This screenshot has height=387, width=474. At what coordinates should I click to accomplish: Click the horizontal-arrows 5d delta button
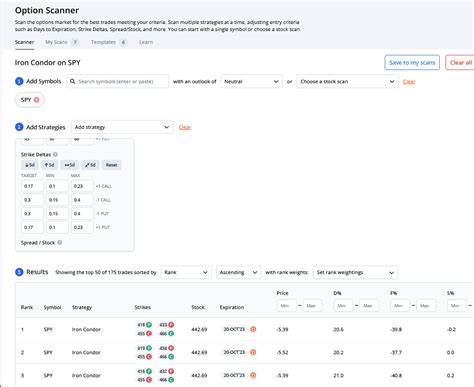pos(69,165)
